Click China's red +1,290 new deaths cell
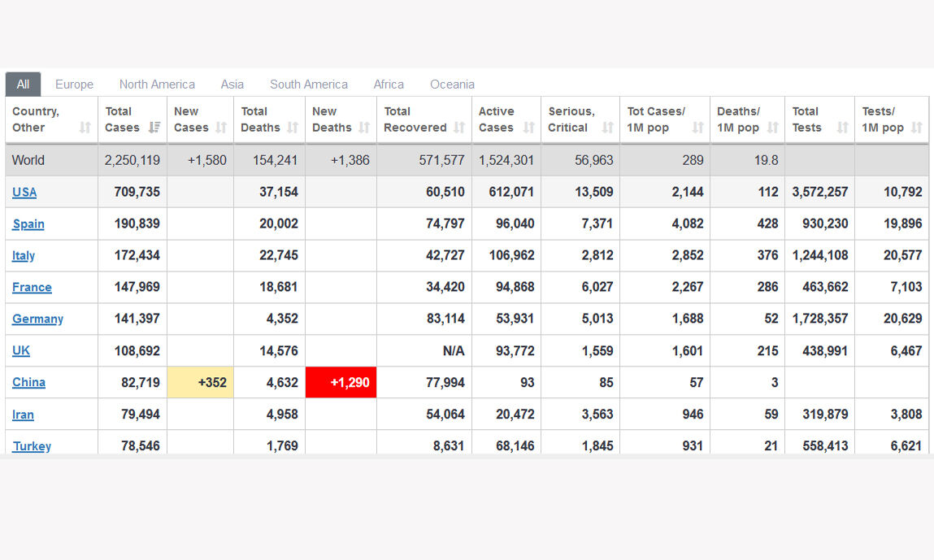Image resolution: width=934 pixels, height=560 pixels. [341, 383]
